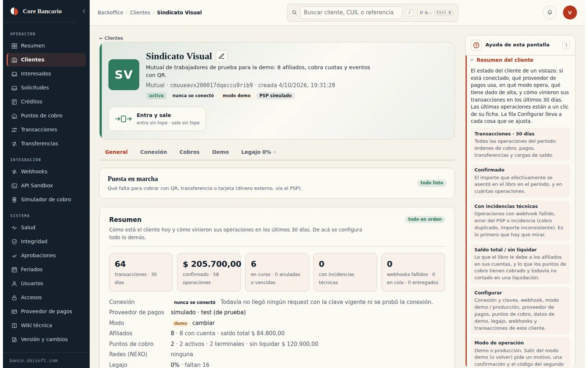Viewport: 588px width, 368px height.
Task: Open Puntos de cobro in sidebar
Action: point(46,116)
